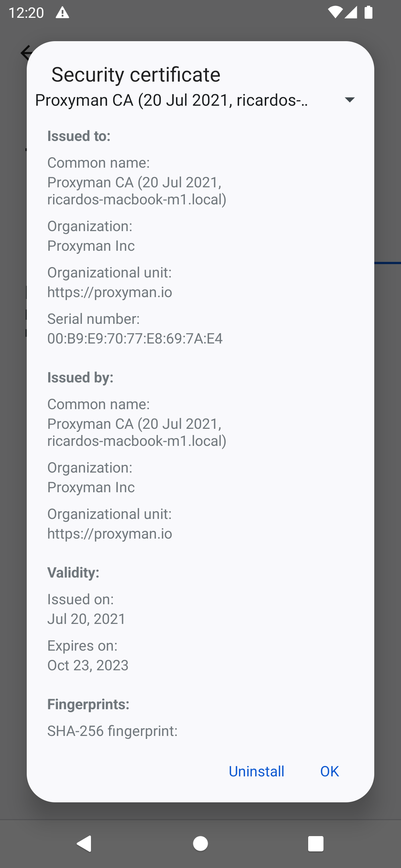Tap the recent apps square button
Viewport: 401px width, 868px height.
pos(315,843)
